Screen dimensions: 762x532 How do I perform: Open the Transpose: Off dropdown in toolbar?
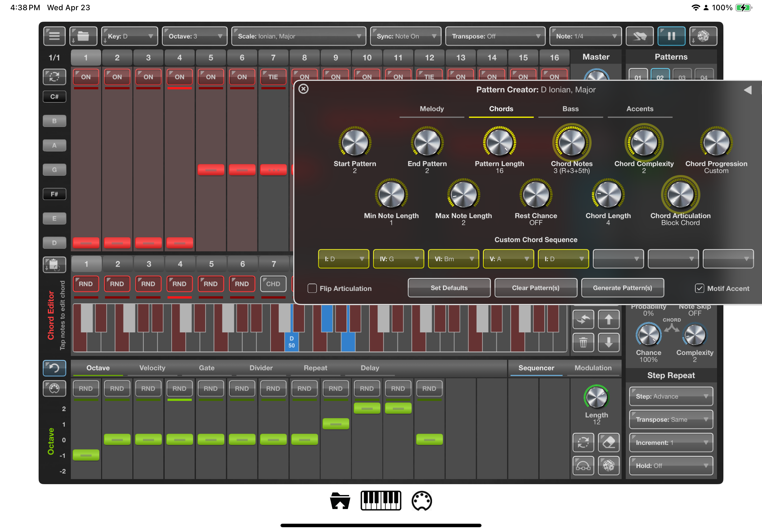point(495,36)
